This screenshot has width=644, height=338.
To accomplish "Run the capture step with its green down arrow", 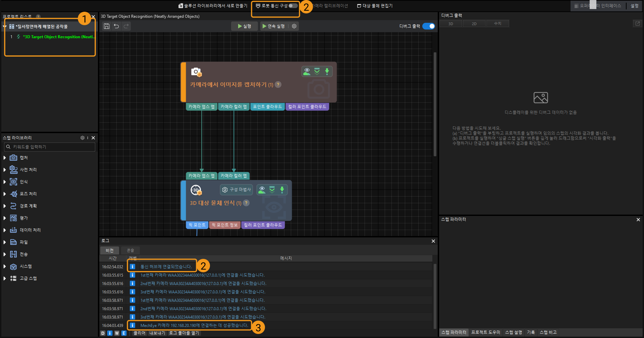I will 327,71.
